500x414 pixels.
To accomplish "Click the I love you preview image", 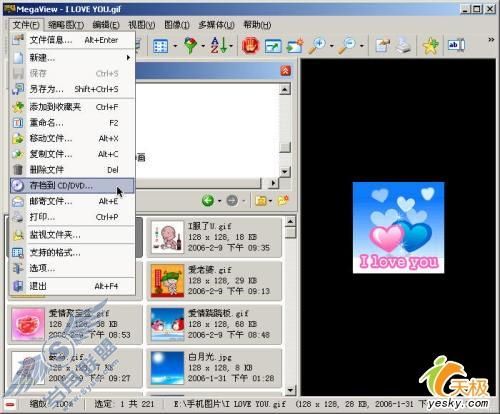I will (398, 227).
